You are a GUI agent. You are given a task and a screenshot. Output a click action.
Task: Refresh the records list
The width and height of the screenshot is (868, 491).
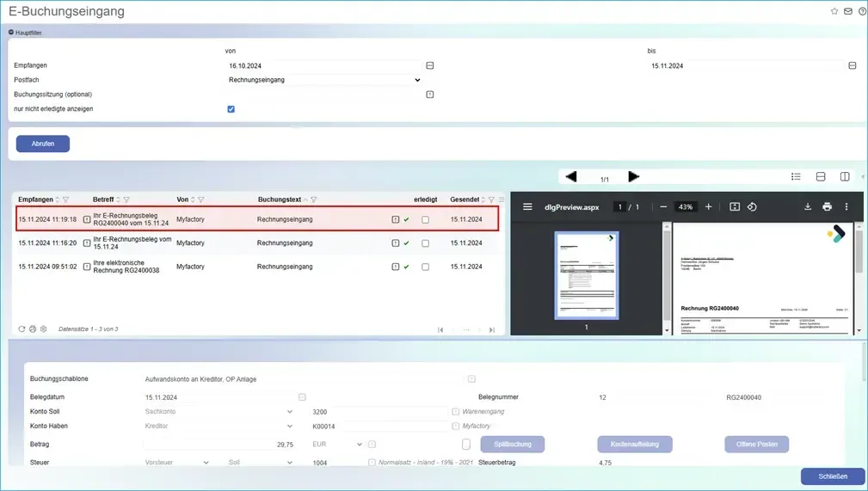tap(22, 329)
